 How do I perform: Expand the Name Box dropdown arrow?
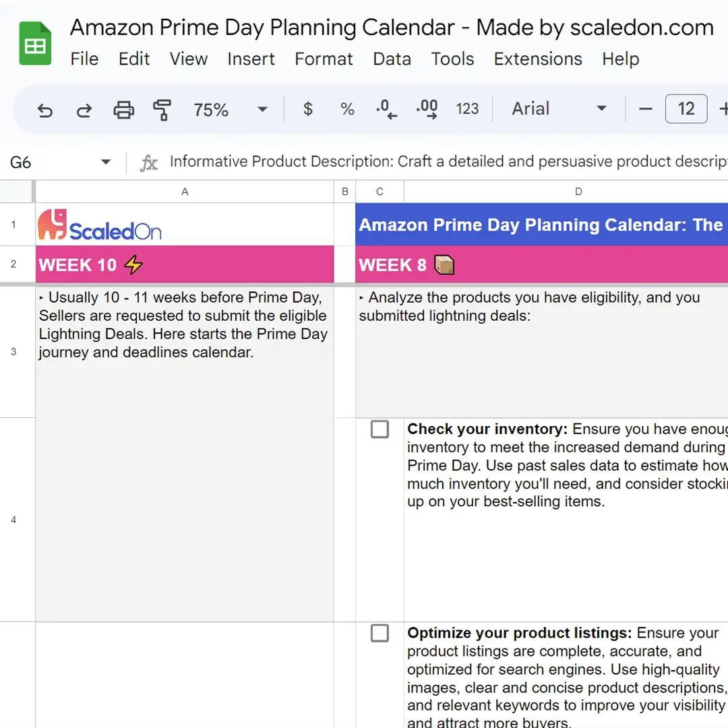(106, 162)
